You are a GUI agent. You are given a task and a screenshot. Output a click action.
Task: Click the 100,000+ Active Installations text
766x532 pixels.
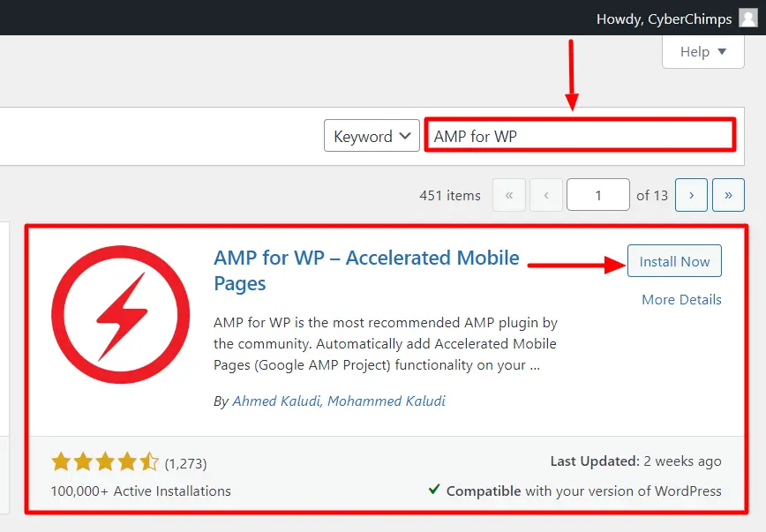coord(140,491)
